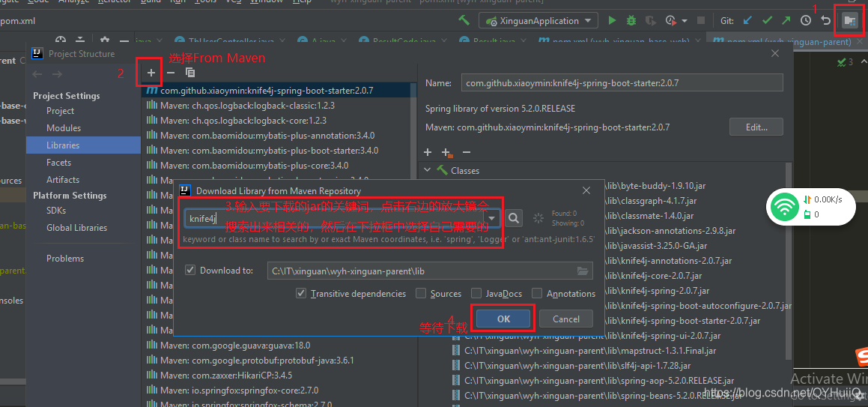This screenshot has height=407, width=868.
Task: Click Git update project blue arrow
Action: pyautogui.click(x=748, y=21)
